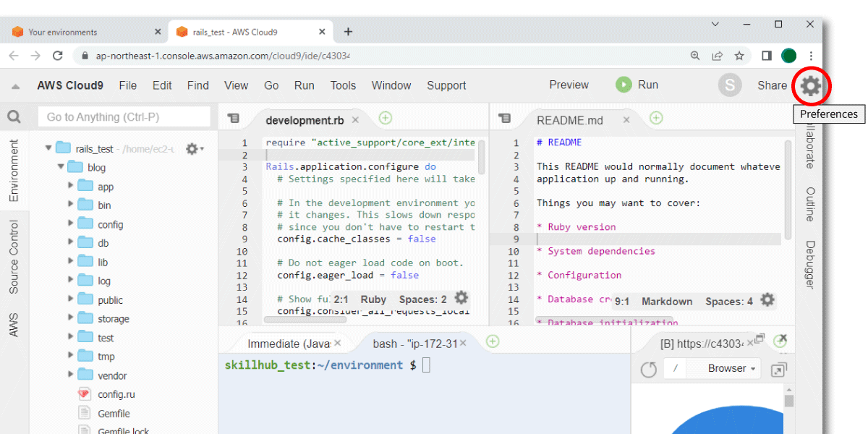
Task: Change syntax from Ruby in status bar
Action: 373,299
